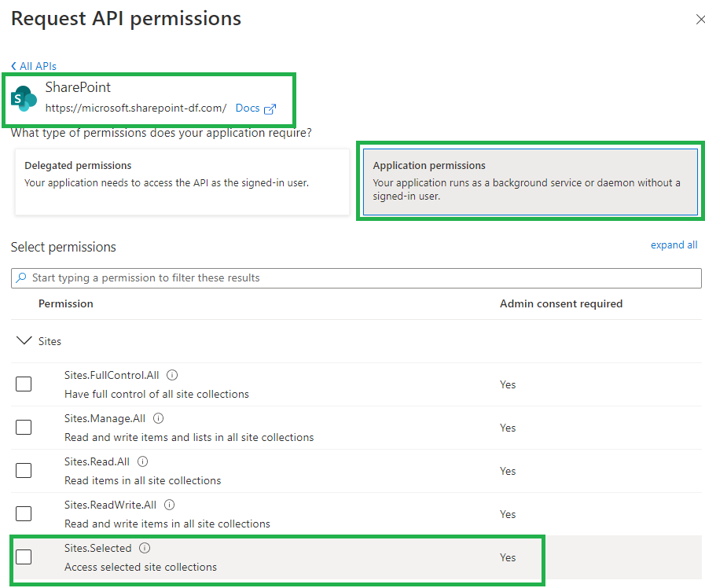Select Delegated permissions card

tap(182, 182)
